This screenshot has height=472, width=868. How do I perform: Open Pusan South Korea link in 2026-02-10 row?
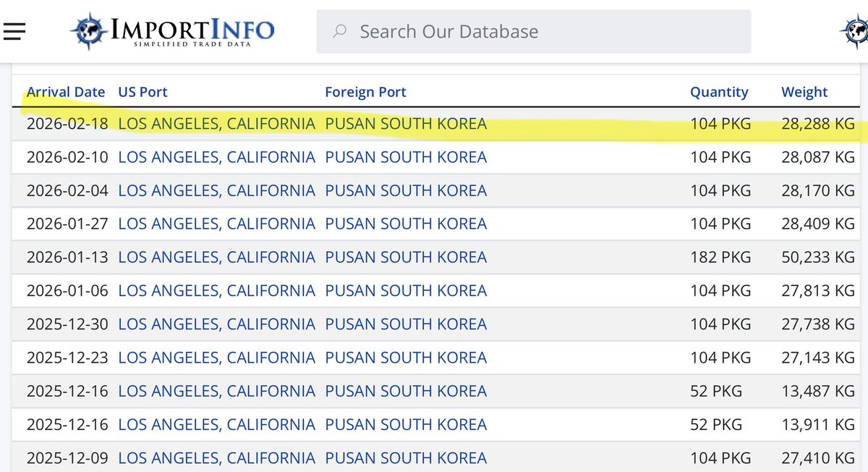click(x=406, y=157)
